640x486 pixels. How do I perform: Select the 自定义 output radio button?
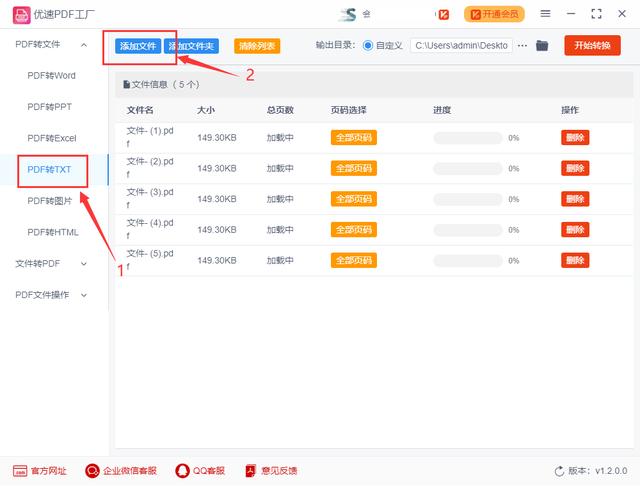pos(367,45)
